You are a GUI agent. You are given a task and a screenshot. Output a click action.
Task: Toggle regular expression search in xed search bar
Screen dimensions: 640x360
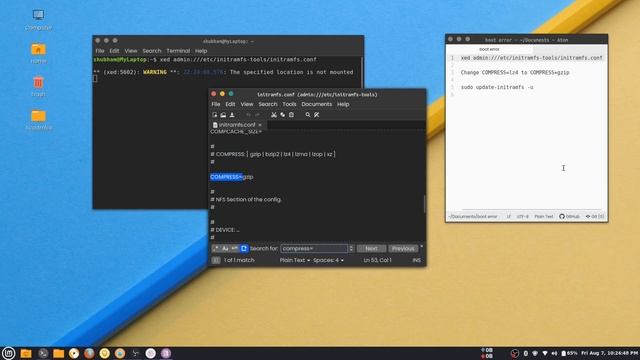(216, 248)
